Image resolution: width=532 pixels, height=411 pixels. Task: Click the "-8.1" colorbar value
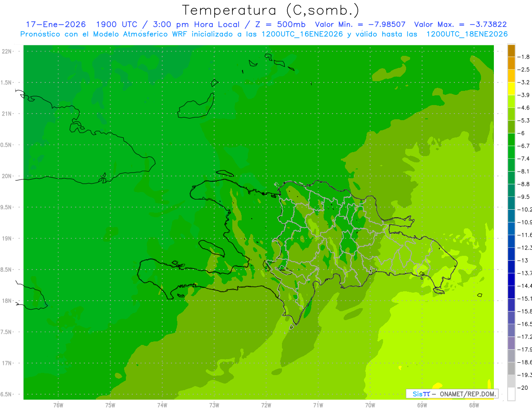(524, 171)
